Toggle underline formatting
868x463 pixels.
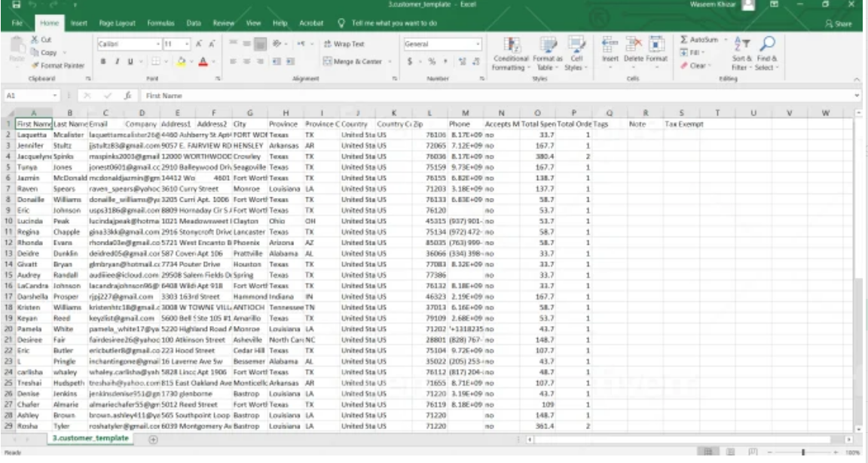click(x=130, y=60)
